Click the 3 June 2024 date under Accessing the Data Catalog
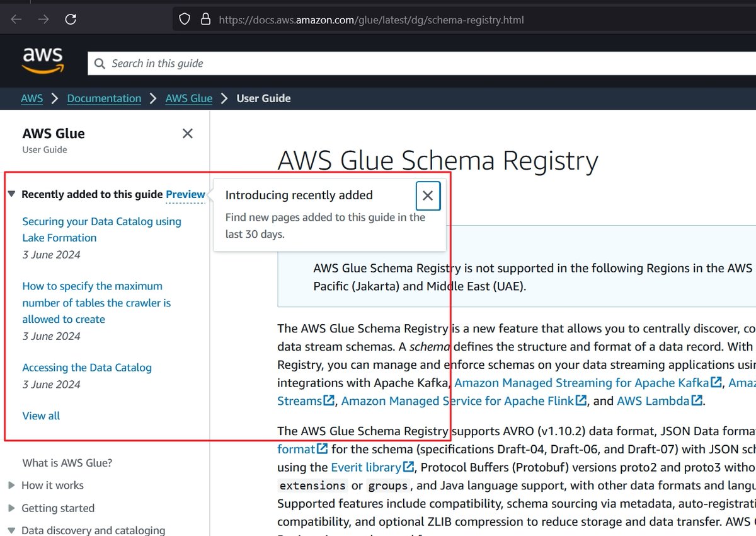The image size is (756, 536). [52, 384]
